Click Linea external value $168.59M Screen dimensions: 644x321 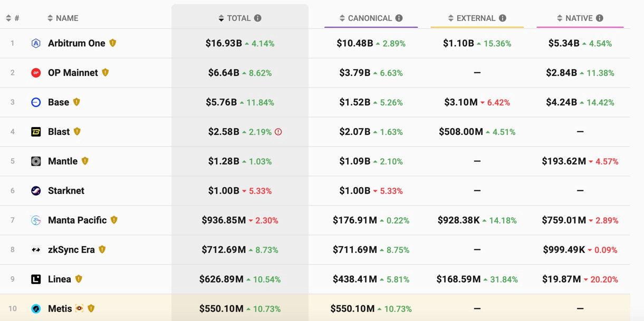(x=458, y=279)
